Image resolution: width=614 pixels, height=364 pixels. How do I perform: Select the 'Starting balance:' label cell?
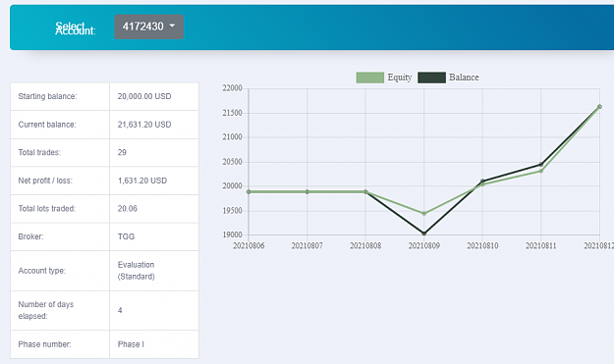coord(60,96)
